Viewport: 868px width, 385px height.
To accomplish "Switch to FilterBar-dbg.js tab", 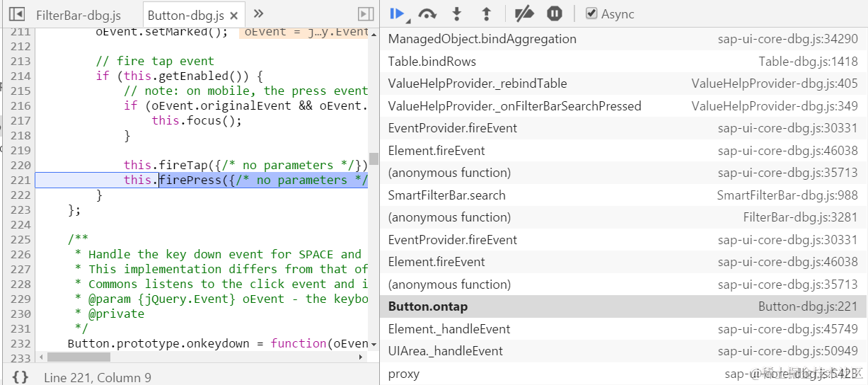I will (79, 15).
